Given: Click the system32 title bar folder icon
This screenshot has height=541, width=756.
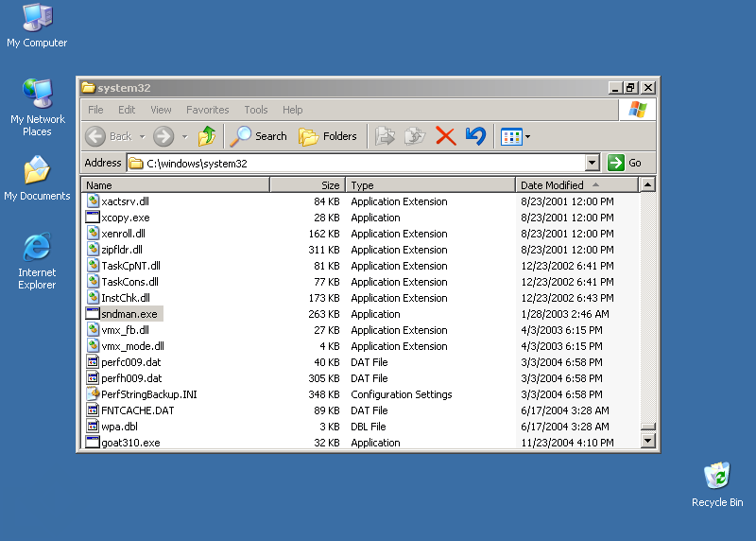Looking at the screenshot, I should (x=88, y=88).
